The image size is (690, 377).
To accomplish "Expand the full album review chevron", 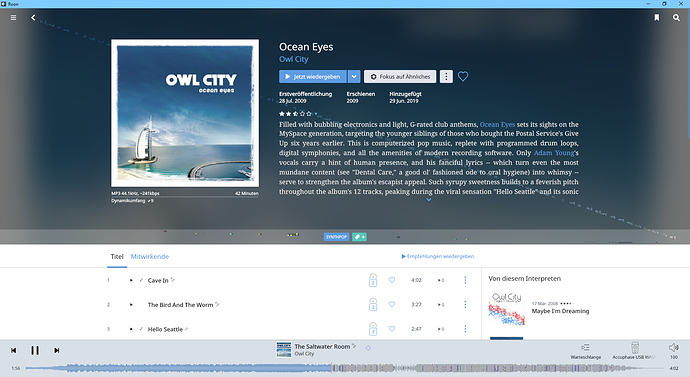I will (x=429, y=200).
